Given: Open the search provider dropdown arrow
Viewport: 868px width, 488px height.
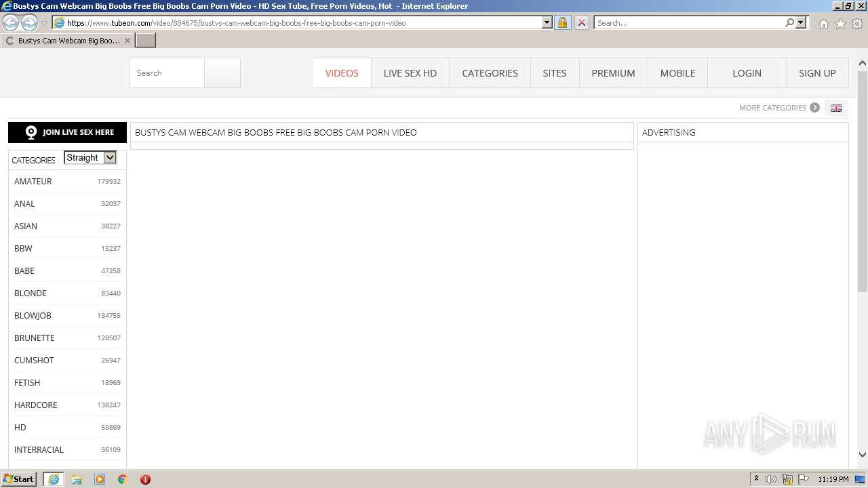Looking at the screenshot, I should click(x=801, y=22).
